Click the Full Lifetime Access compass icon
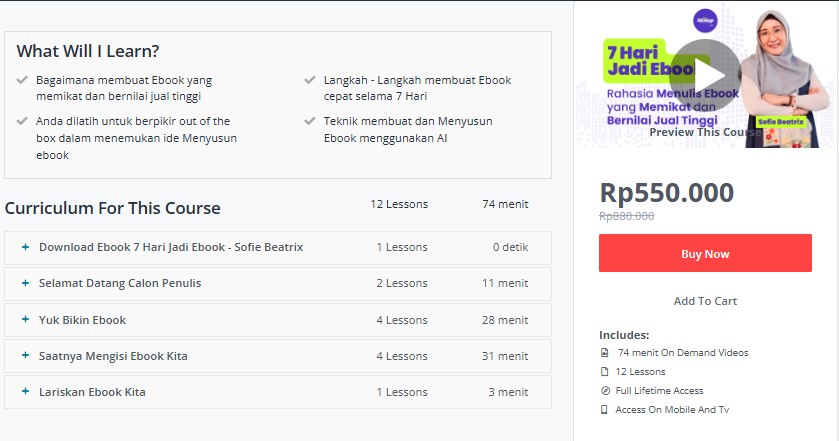839x441 pixels. point(605,391)
